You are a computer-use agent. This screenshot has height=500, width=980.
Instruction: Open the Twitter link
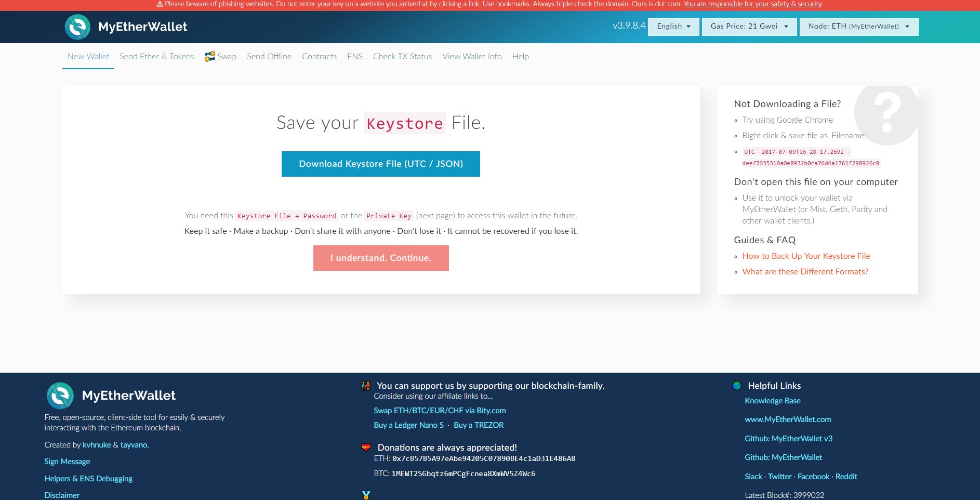pos(780,477)
